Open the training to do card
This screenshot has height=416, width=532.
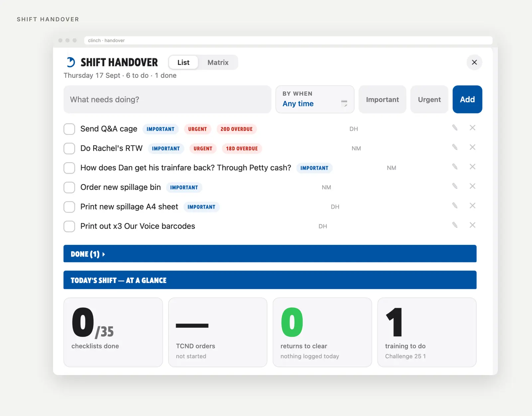point(427,332)
